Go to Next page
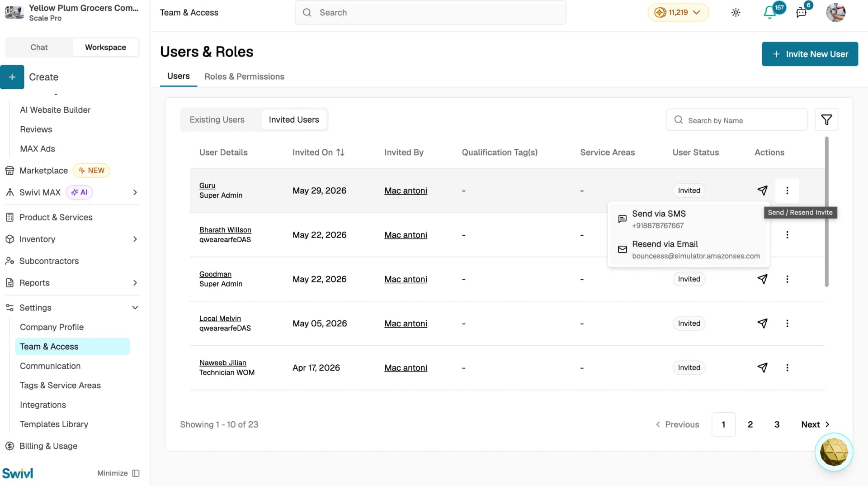Viewport: 868px width, 486px height. 815,424
